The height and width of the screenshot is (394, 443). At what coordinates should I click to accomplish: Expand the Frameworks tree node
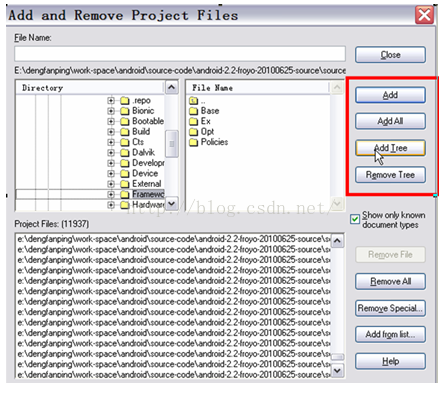coord(111,194)
